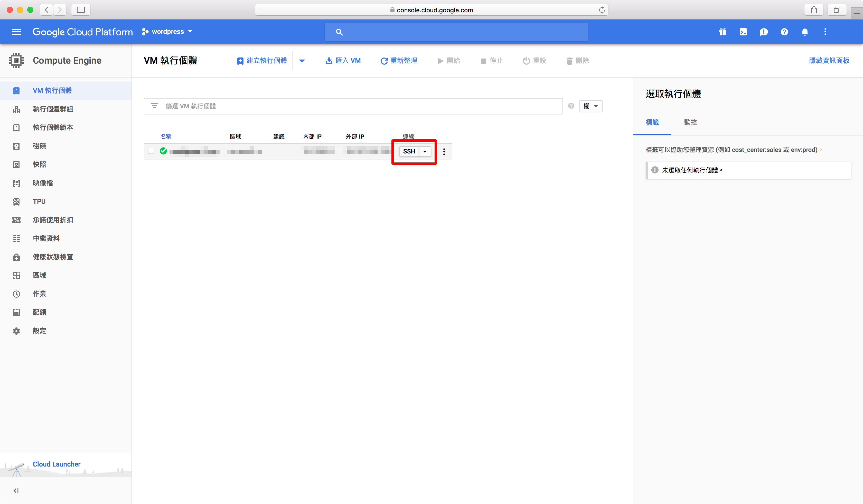Click the help question mark icon

tap(784, 32)
